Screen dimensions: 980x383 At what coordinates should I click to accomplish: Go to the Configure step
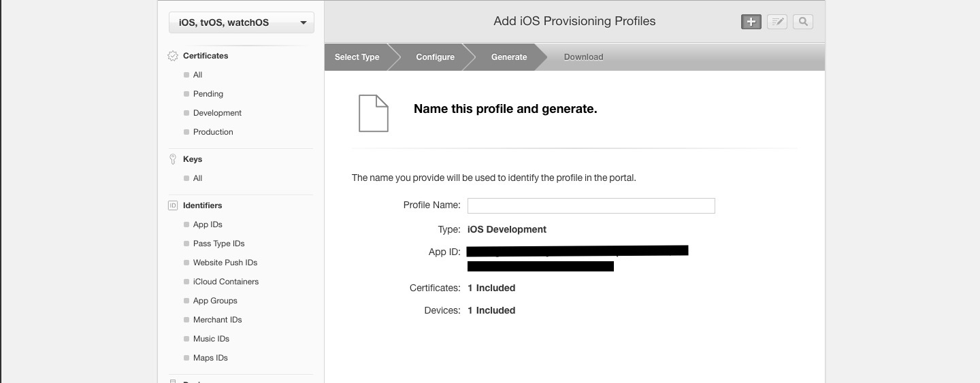(436, 57)
